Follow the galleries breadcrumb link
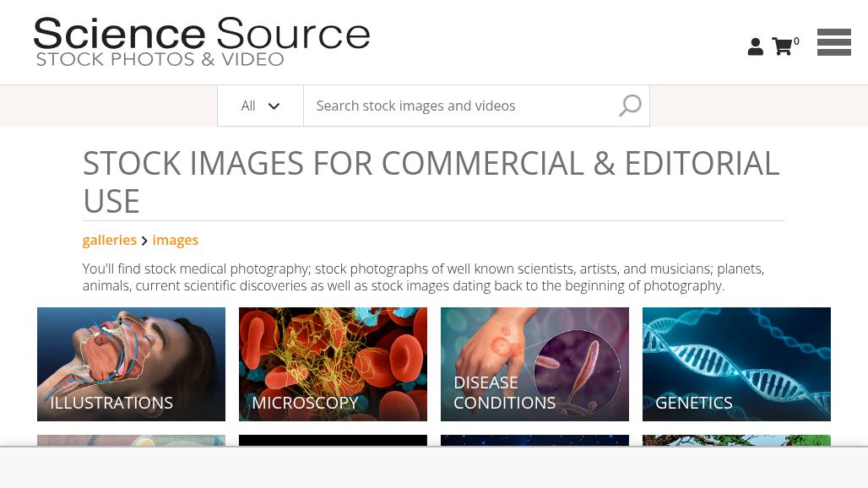Screen dimensions: 868x488 [x=109, y=240]
